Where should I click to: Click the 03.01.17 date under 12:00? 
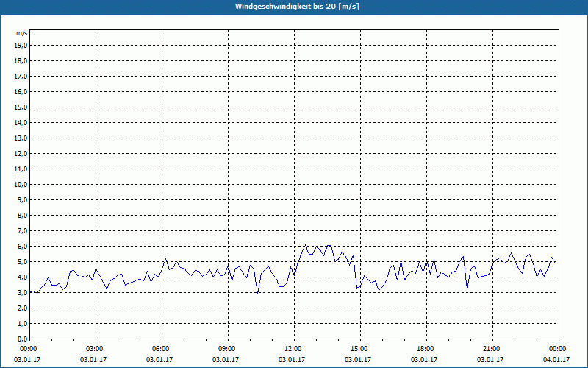pos(292,360)
